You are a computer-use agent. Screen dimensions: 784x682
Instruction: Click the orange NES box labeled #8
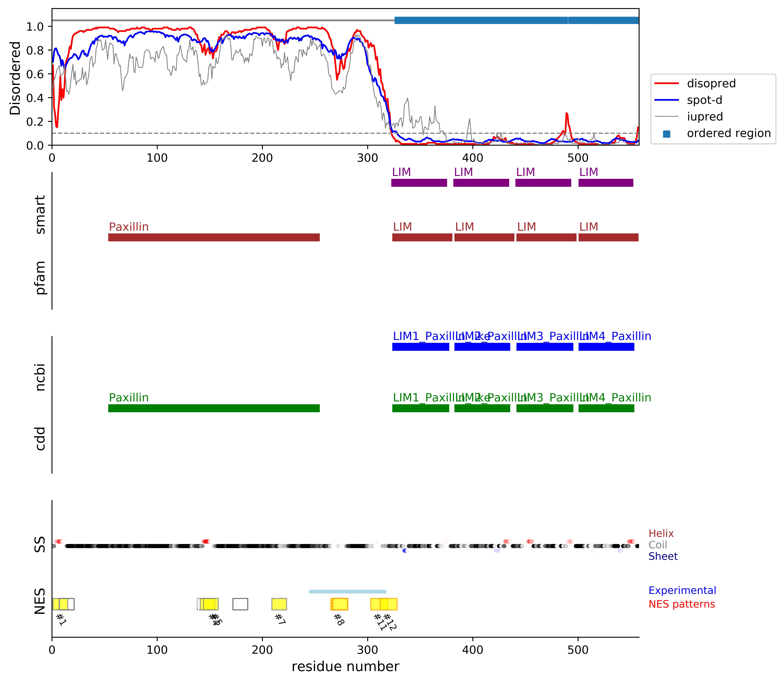pos(339,604)
